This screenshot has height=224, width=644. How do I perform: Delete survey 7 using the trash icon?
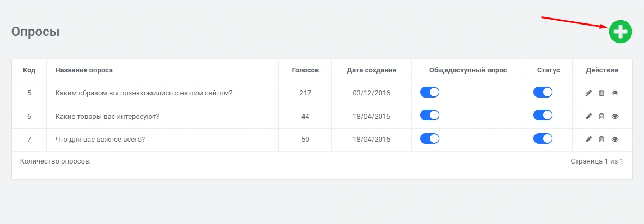point(602,139)
